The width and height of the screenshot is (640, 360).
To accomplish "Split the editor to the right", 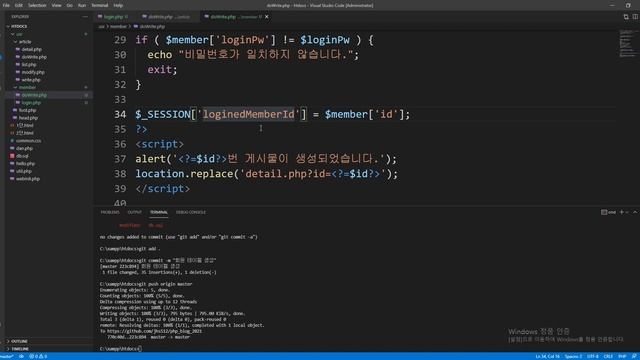I will (635, 17).
